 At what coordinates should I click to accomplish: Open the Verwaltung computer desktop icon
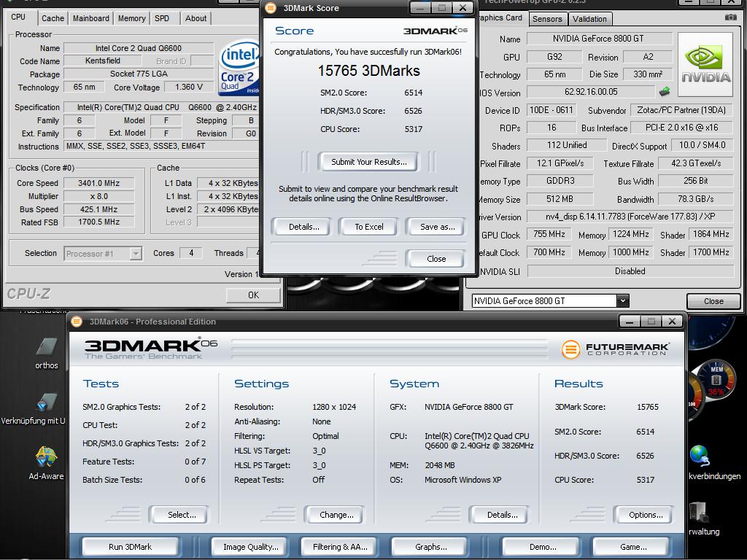click(x=699, y=513)
